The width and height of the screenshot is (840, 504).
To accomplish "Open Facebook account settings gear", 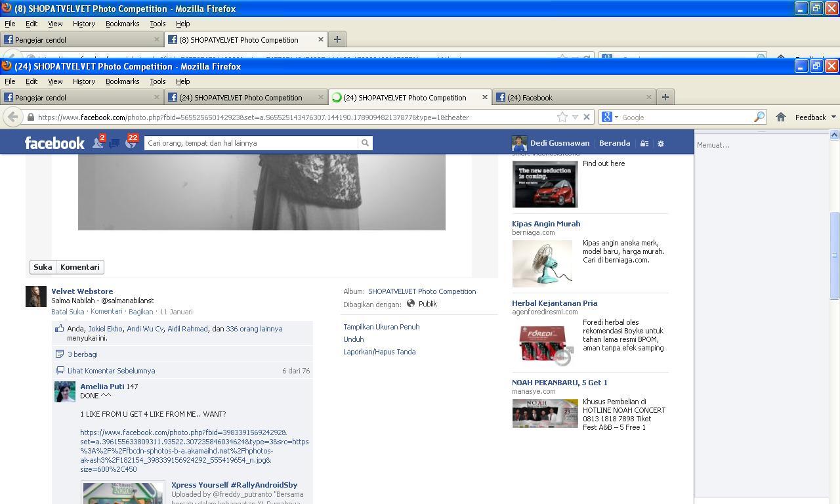I will coord(661,143).
